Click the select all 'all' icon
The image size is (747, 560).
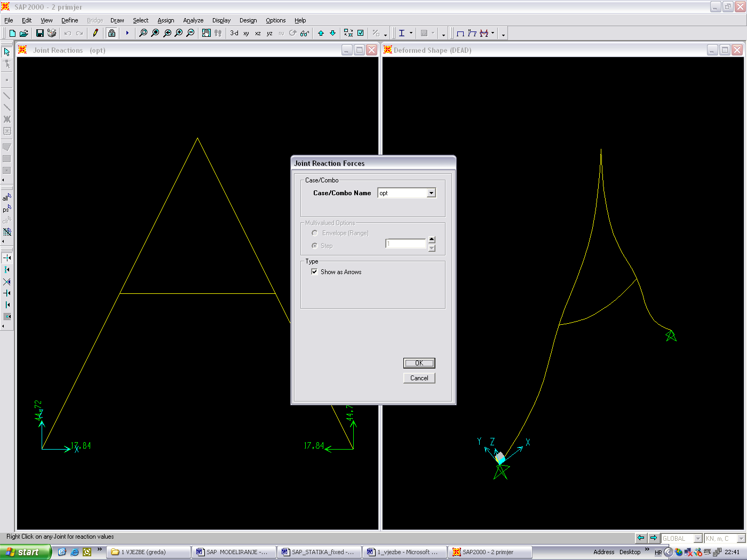tap(7, 197)
